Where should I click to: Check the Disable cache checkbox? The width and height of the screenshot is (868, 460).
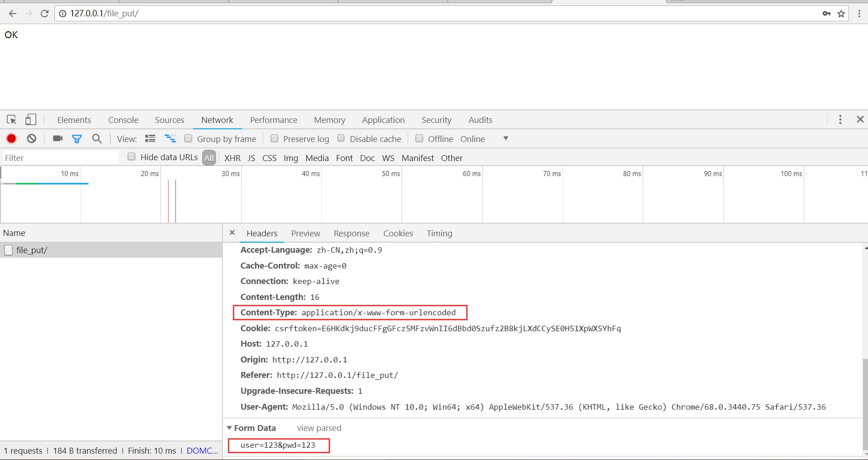pos(341,138)
